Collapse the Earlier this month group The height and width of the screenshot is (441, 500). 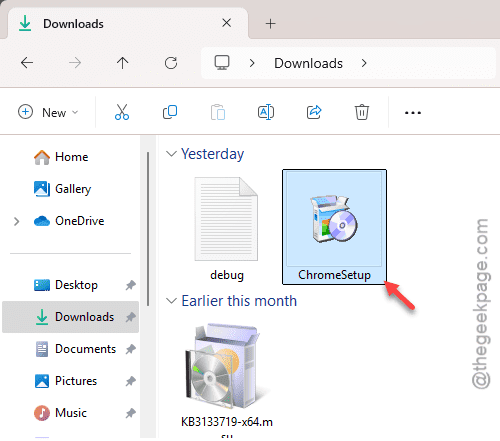pos(171,301)
